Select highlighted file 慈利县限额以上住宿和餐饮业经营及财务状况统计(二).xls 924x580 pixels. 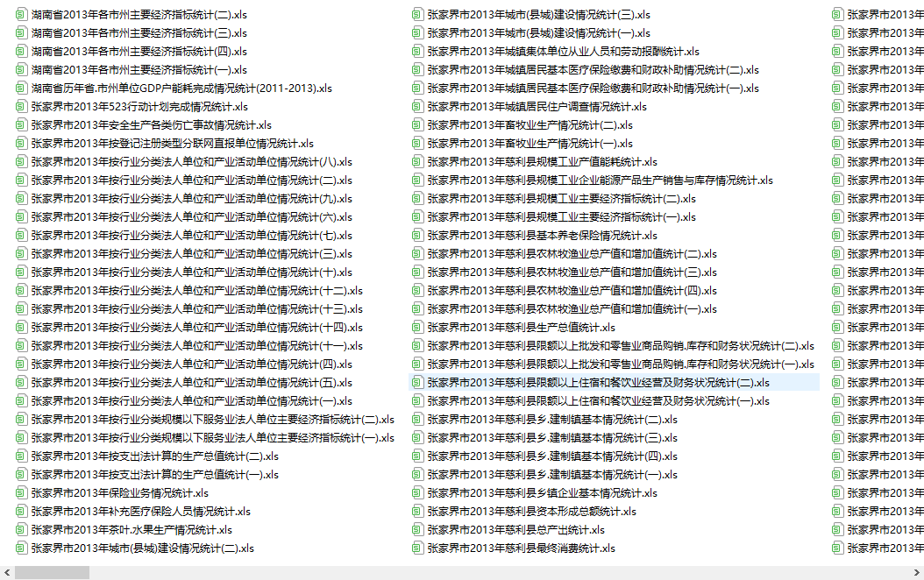(599, 383)
